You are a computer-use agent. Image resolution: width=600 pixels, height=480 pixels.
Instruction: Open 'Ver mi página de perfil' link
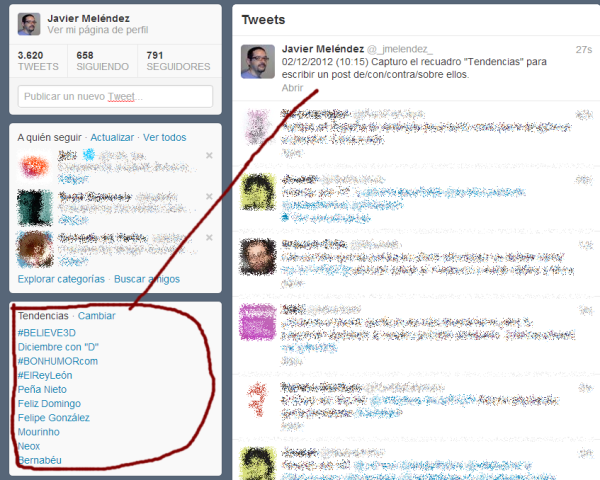tap(98, 30)
